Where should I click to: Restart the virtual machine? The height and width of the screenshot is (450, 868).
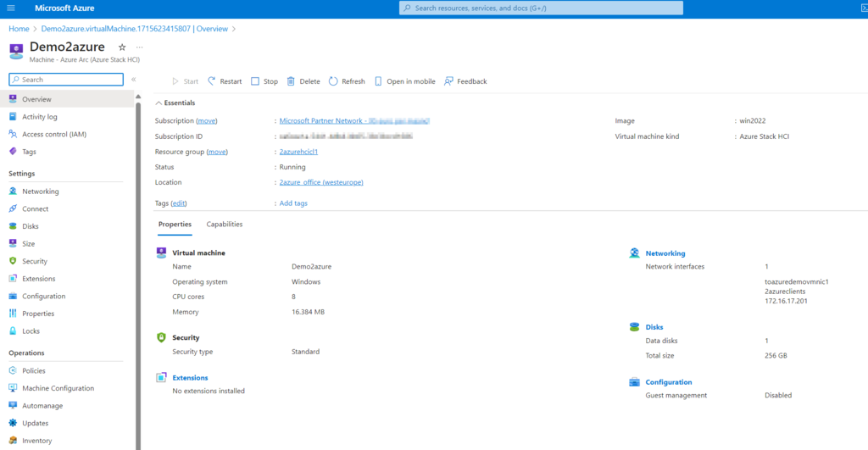(225, 81)
